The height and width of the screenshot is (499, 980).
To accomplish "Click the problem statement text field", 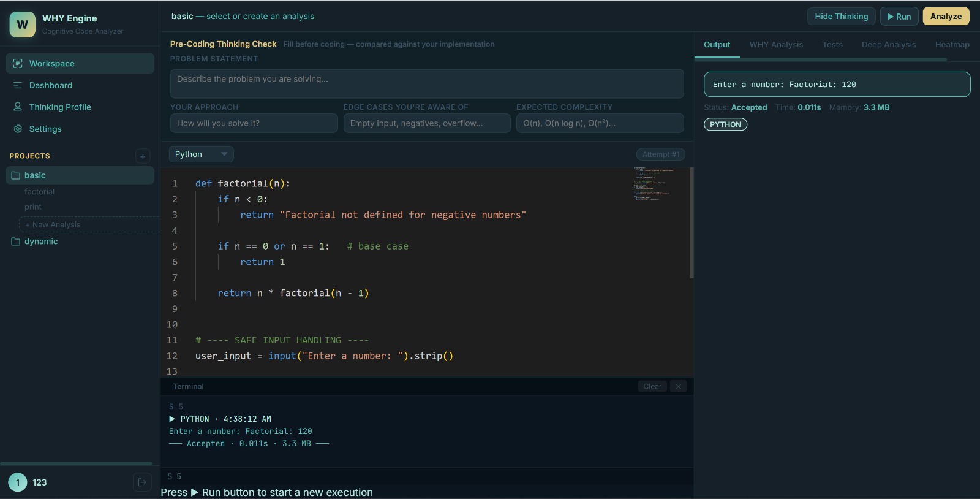I will pyautogui.click(x=427, y=84).
